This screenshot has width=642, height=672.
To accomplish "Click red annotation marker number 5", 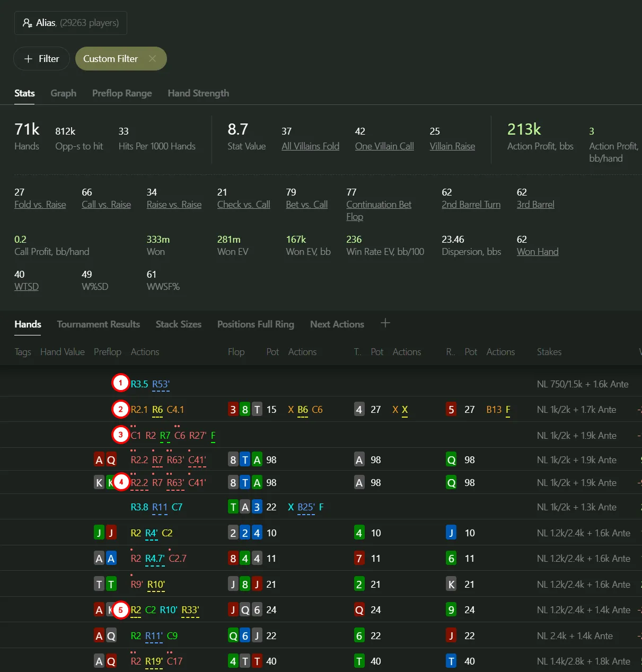I will (120, 610).
